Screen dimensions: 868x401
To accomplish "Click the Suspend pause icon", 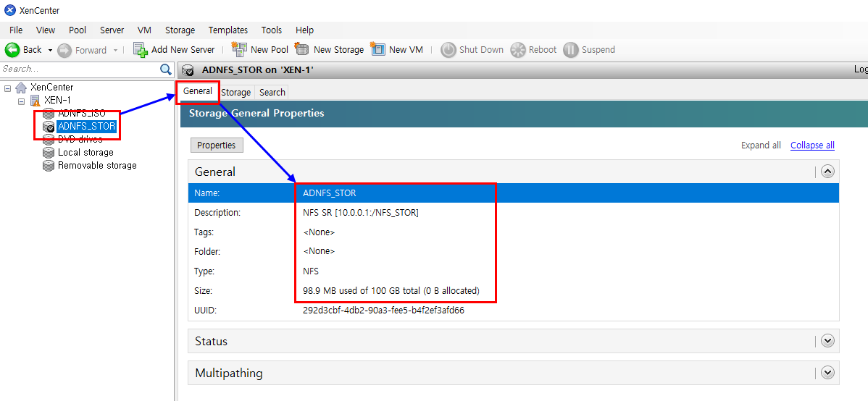I will 571,50.
